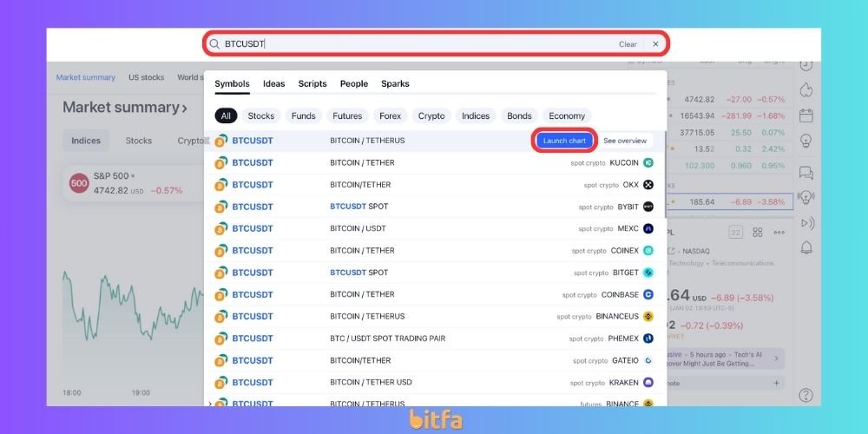Select the Indices chip under Market summary
The image size is (868, 434).
(x=86, y=141)
